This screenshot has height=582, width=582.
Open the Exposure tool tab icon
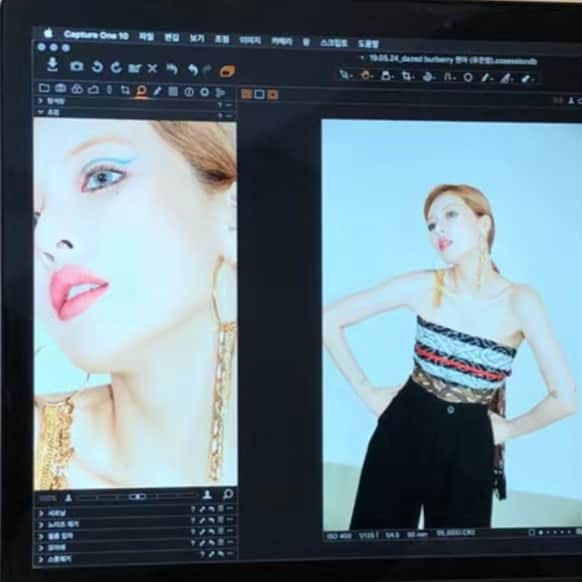tap(93, 89)
